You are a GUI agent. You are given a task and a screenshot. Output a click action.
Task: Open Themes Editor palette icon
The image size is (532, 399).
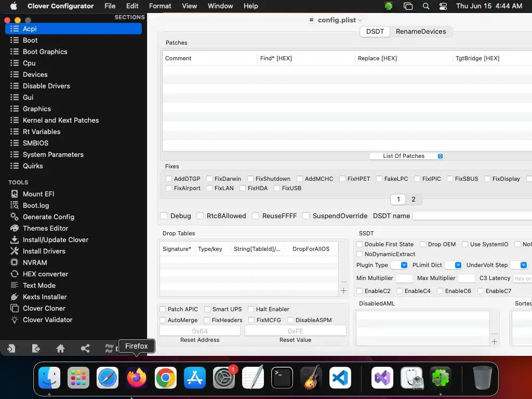[14, 228]
